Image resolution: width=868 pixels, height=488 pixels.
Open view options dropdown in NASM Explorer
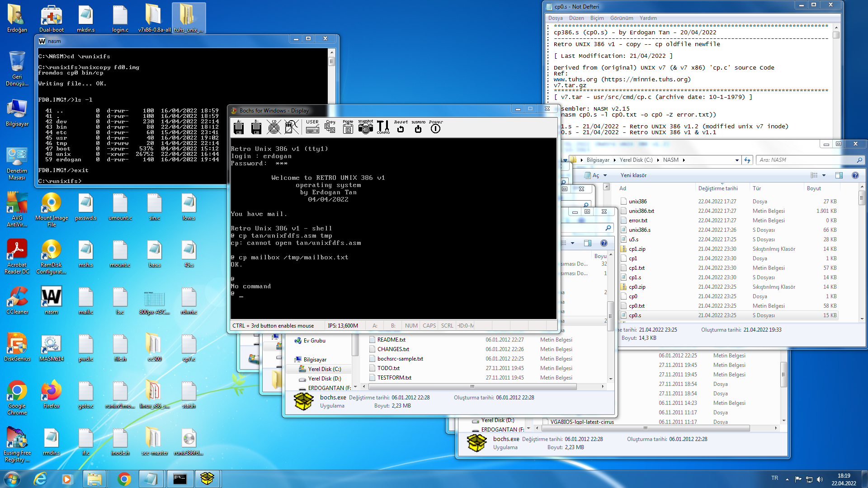point(824,175)
